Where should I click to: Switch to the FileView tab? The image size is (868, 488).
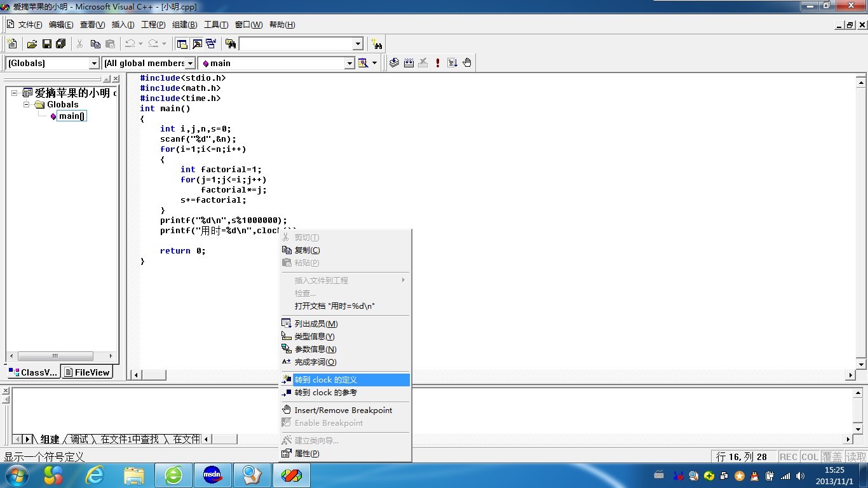tap(87, 372)
